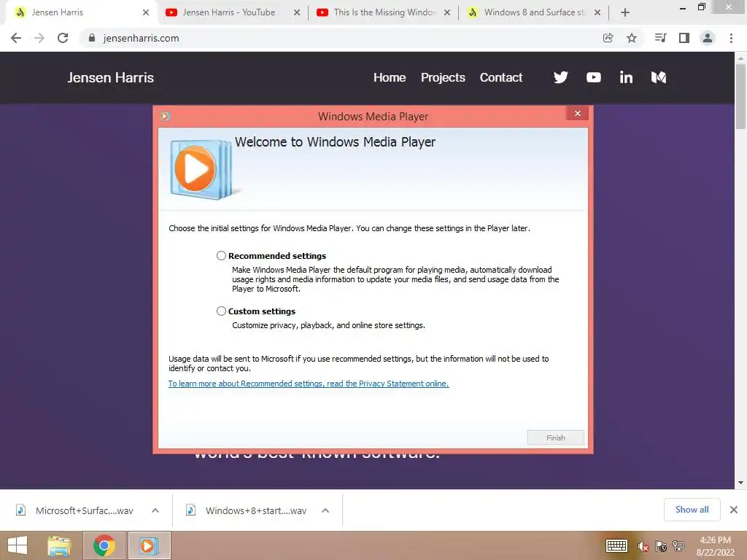Expand options for Microsoft+Surfac....wav download
Image resolution: width=747 pixels, height=560 pixels.
click(x=155, y=510)
